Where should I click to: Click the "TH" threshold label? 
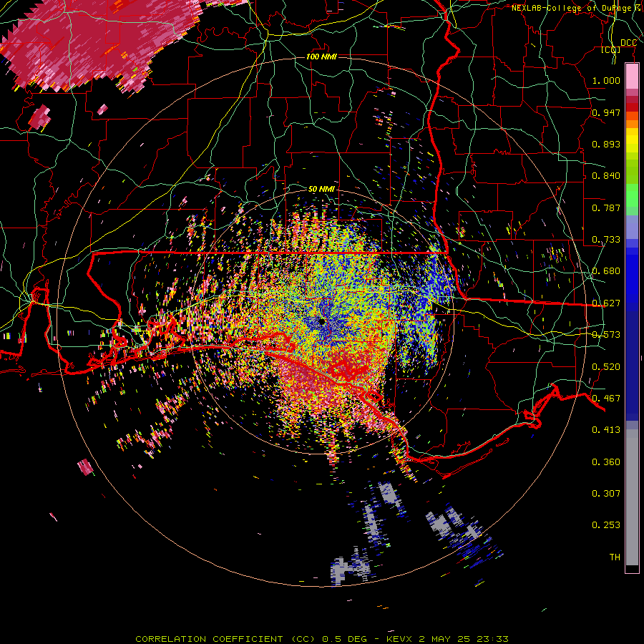pyautogui.click(x=615, y=557)
